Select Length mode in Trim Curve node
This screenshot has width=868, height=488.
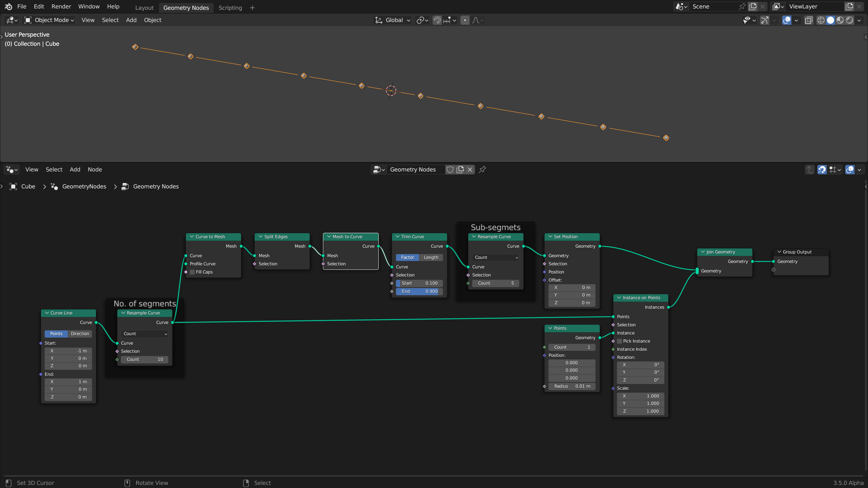coord(431,257)
